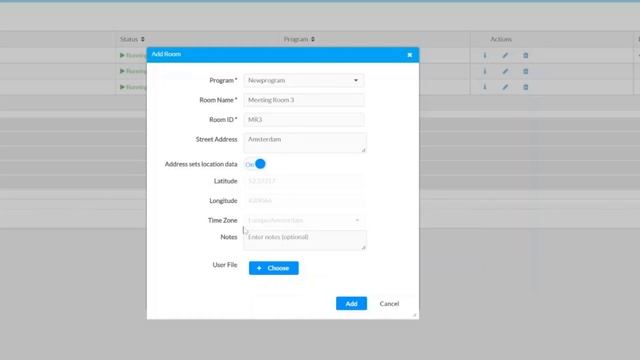Open the Time Zone dropdown

click(x=304, y=220)
